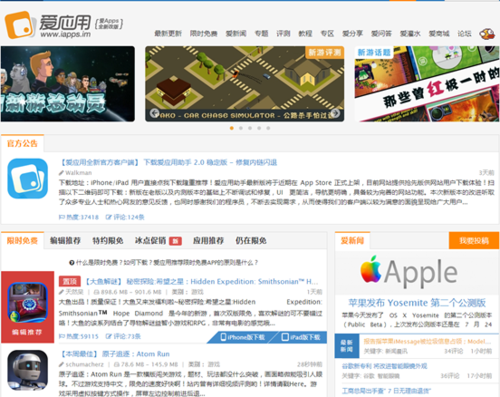Open the 谷歌新专利 news headline
The width and height of the screenshot is (500, 397).
pyautogui.click(x=384, y=366)
